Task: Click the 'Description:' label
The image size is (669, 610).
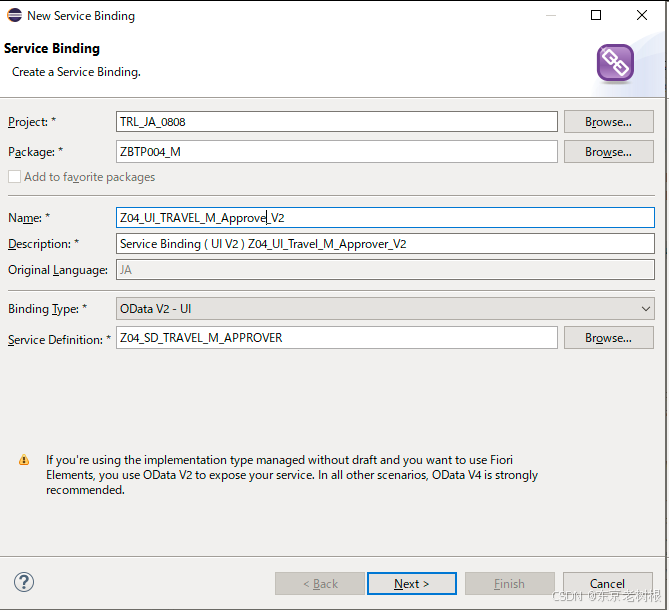Action: (44, 244)
